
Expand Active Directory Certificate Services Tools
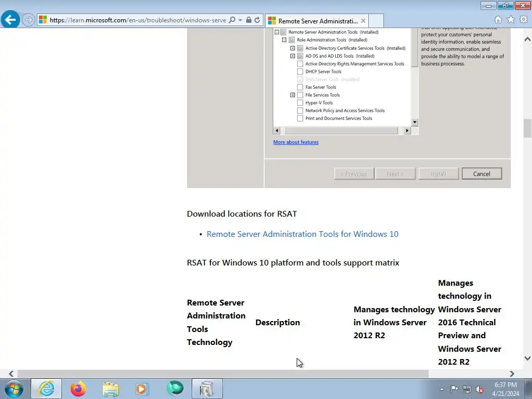(292, 48)
